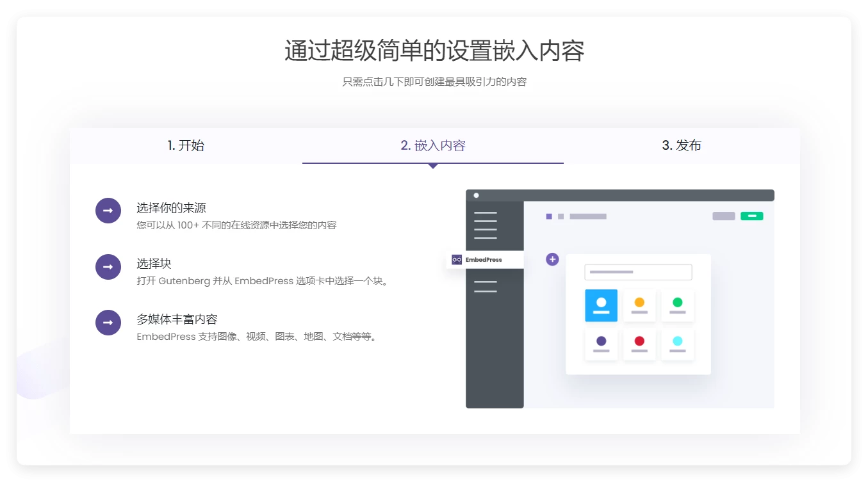
Task: Expand the hamburger menu in the dark sidebar
Action: pos(487,224)
